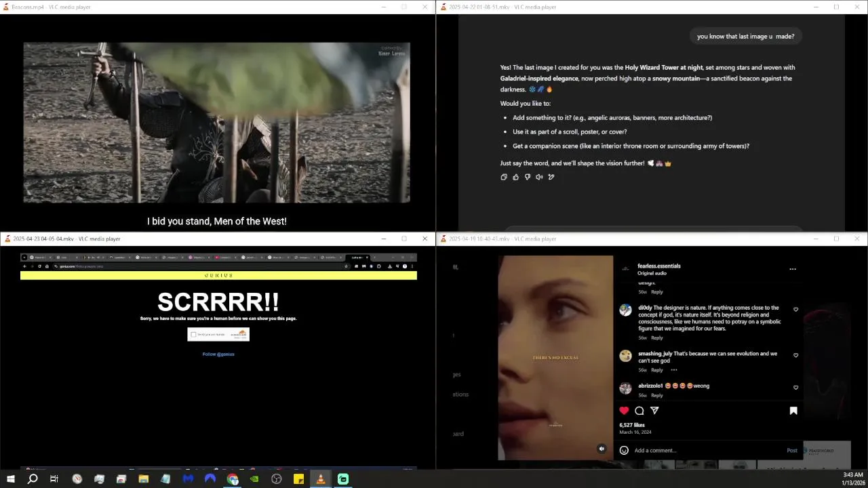Open the Windows Start menu

pyautogui.click(x=11, y=479)
